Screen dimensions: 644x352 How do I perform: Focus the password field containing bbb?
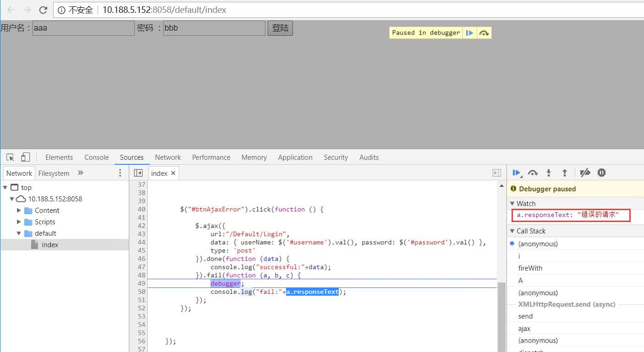[214, 28]
